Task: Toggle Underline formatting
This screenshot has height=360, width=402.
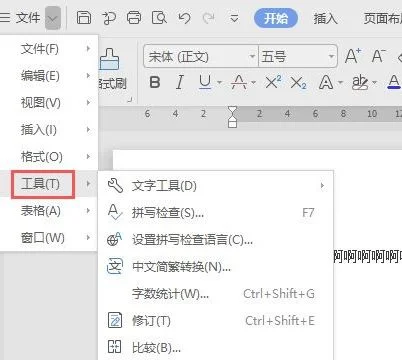Action: [x=205, y=82]
